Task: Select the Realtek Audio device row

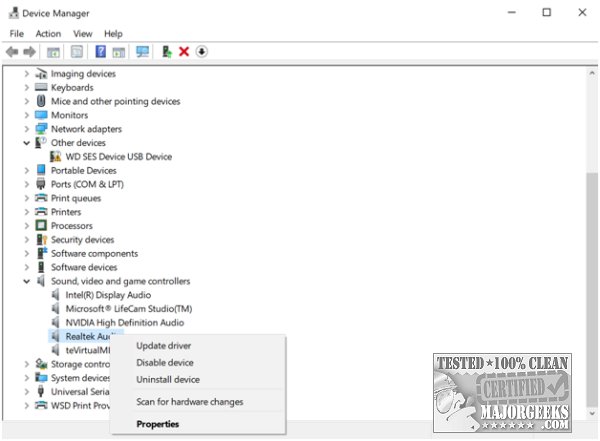Action: pyautogui.click(x=86, y=336)
